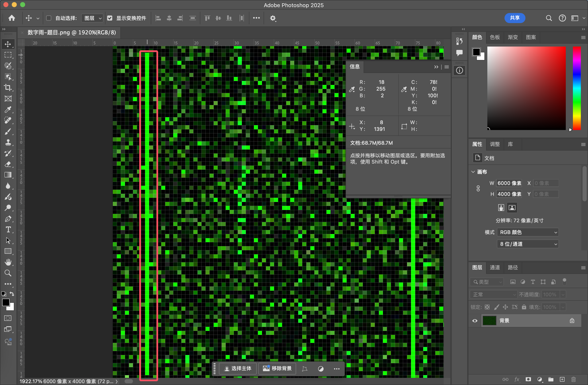Open options bar gear settings
This screenshot has height=385, width=588.
(x=273, y=18)
